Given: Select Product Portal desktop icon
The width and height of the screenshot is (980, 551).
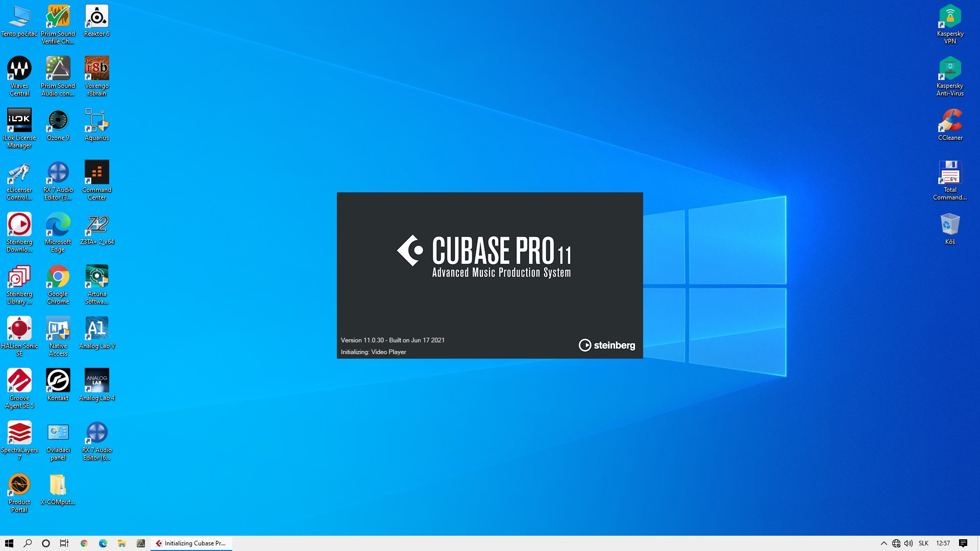Looking at the screenshot, I should pyautogui.click(x=19, y=493).
